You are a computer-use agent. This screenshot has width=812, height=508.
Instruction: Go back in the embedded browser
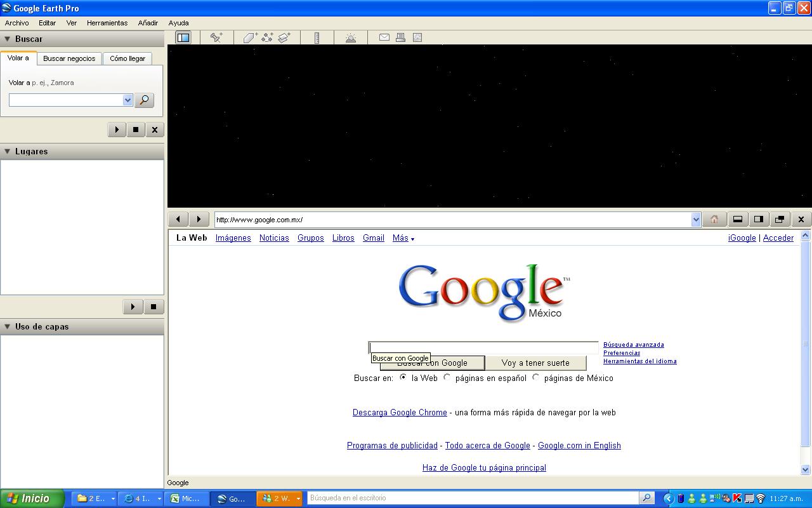(x=178, y=219)
